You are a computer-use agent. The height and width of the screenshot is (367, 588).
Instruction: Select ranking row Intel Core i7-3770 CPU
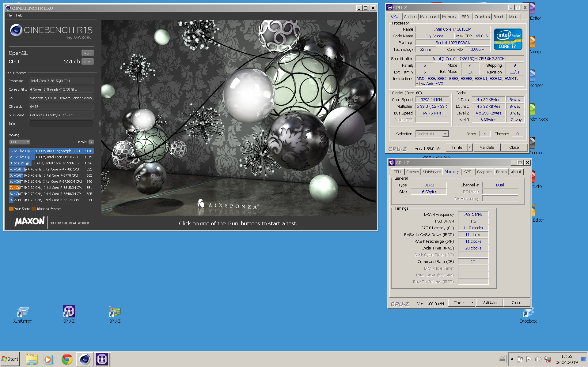point(51,175)
